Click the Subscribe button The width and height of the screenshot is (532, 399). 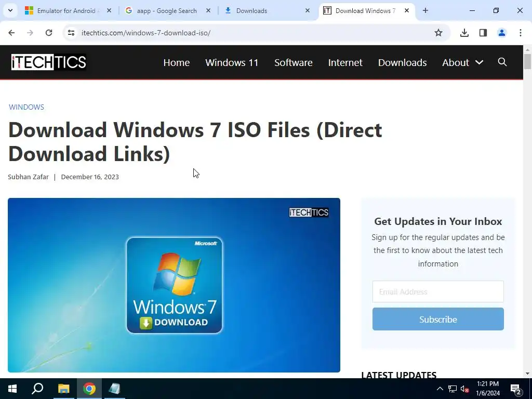click(x=438, y=319)
